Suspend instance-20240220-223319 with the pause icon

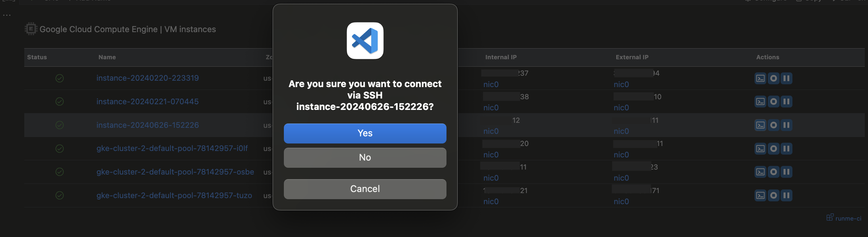pos(786,78)
